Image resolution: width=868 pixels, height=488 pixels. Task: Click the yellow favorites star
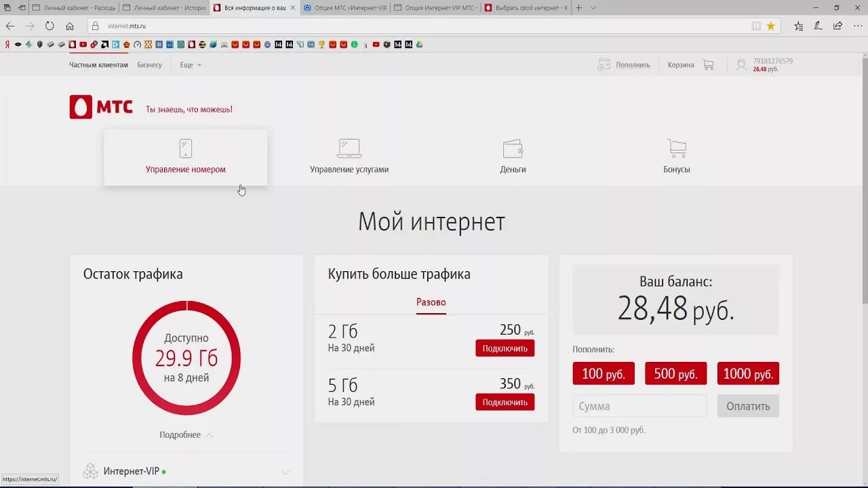coord(771,26)
